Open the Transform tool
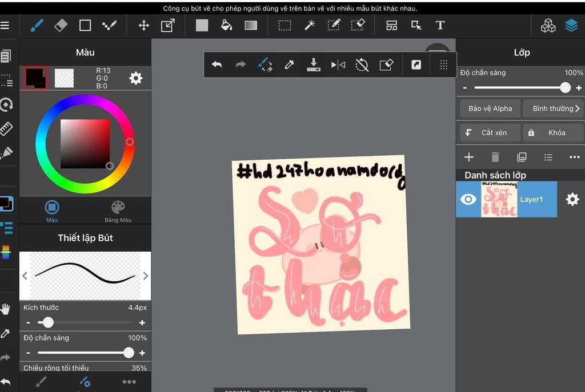 [x=168, y=25]
